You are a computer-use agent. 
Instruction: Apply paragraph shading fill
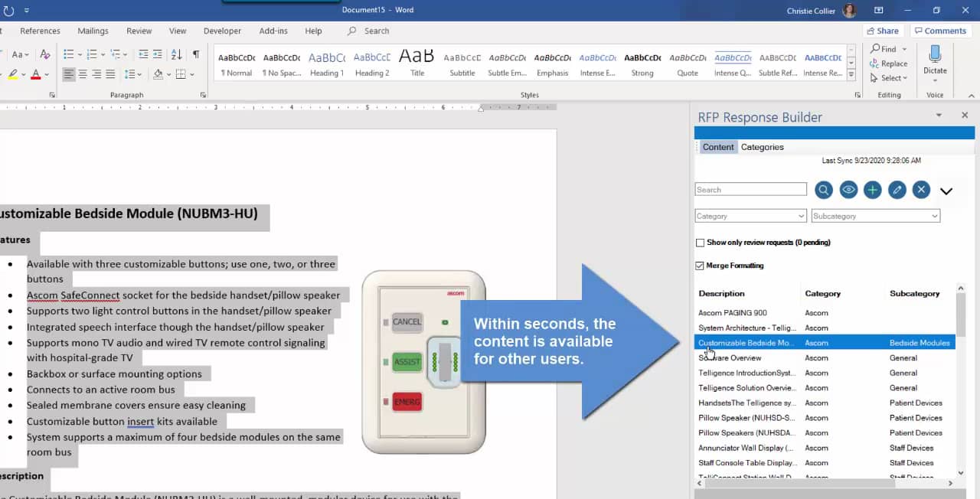[157, 74]
